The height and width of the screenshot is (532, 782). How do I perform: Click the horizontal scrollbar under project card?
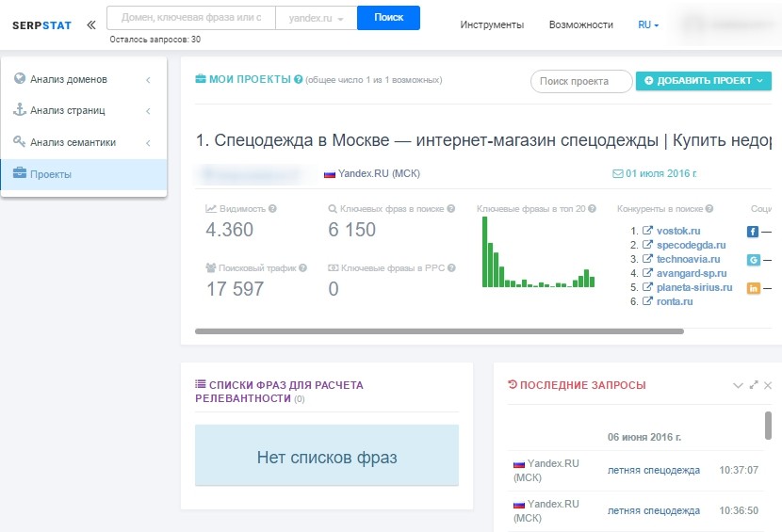[439, 331]
